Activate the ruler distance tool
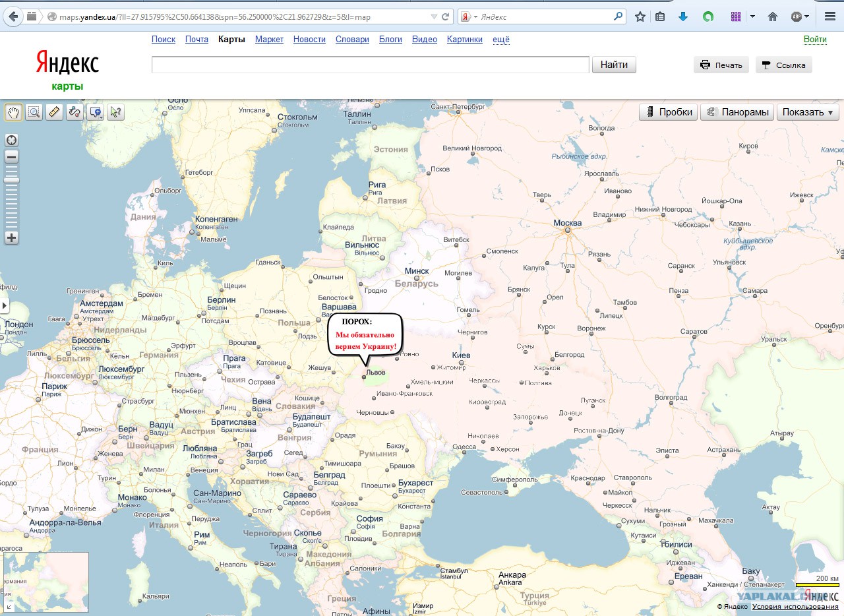844x616 pixels. (54, 112)
